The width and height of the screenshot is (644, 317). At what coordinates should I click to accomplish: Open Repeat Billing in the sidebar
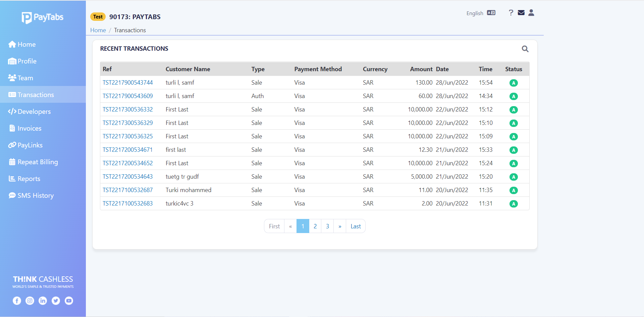[43, 162]
